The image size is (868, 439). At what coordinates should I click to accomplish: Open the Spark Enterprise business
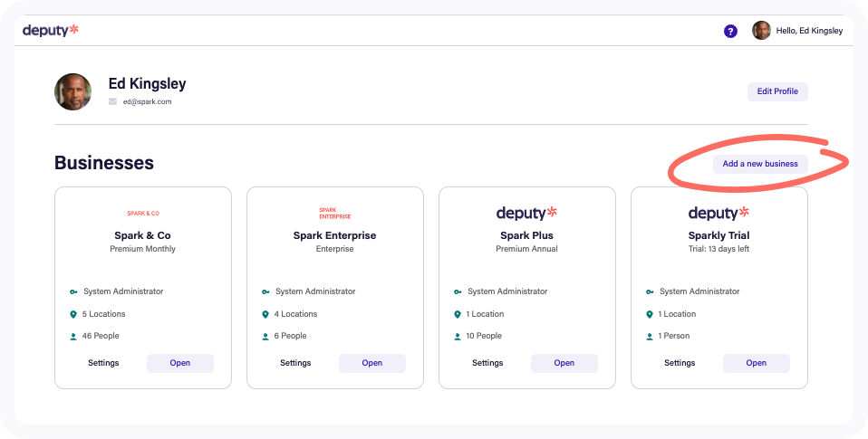click(372, 363)
